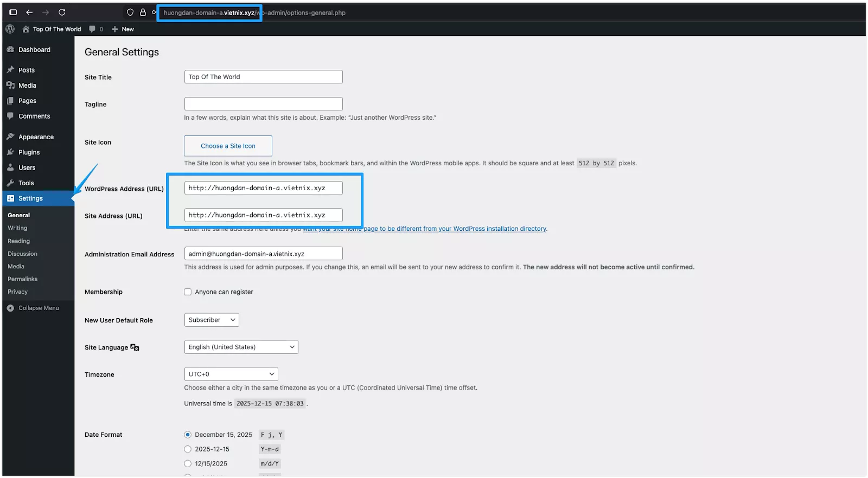Click the Plugins plug icon in sidebar

click(x=10, y=152)
